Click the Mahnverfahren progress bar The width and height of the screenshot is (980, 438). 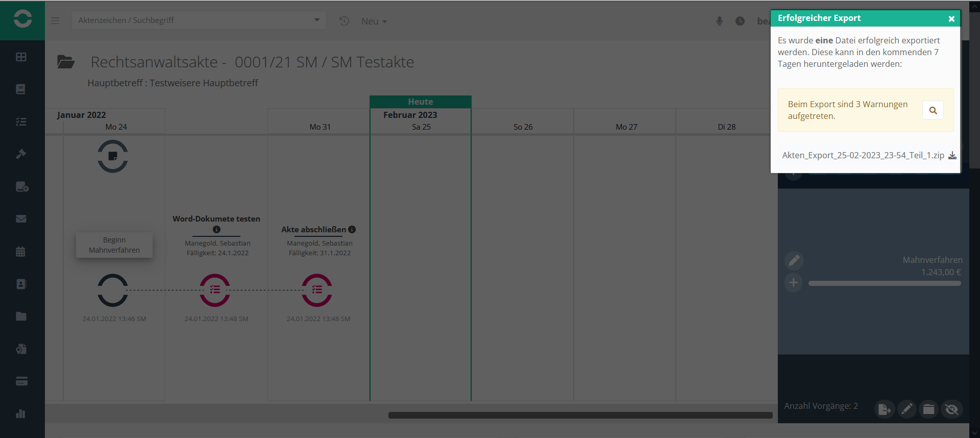[x=884, y=283]
